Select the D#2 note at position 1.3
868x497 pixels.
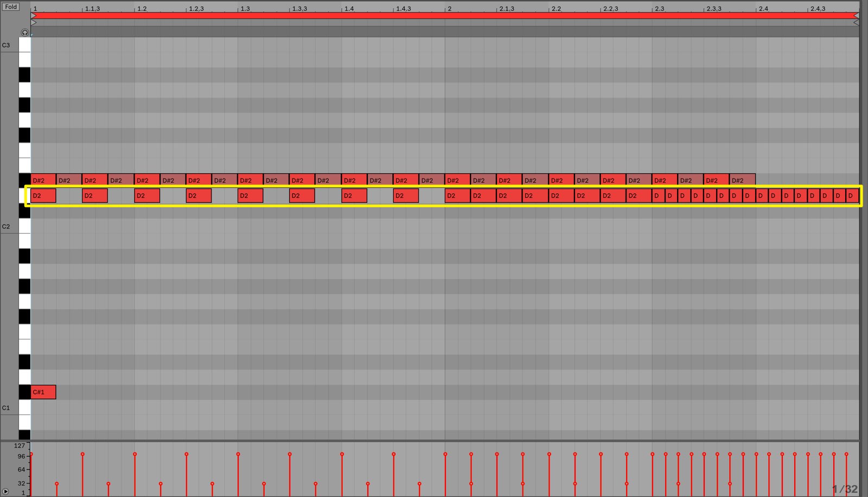click(x=250, y=180)
